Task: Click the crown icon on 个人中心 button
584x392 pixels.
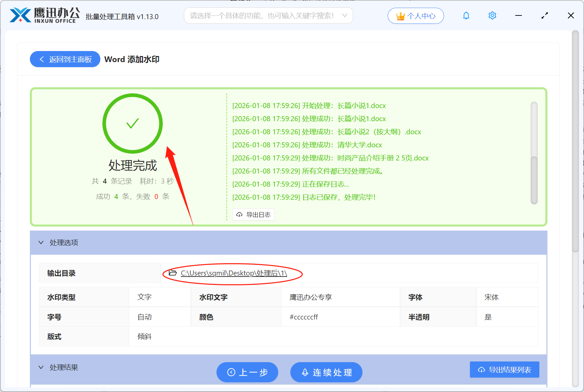Action: (x=400, y=15)
